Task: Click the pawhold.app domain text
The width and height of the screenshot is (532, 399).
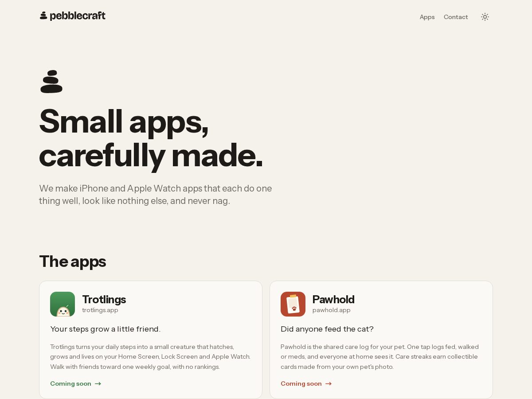Action: (x=332, y=310)
